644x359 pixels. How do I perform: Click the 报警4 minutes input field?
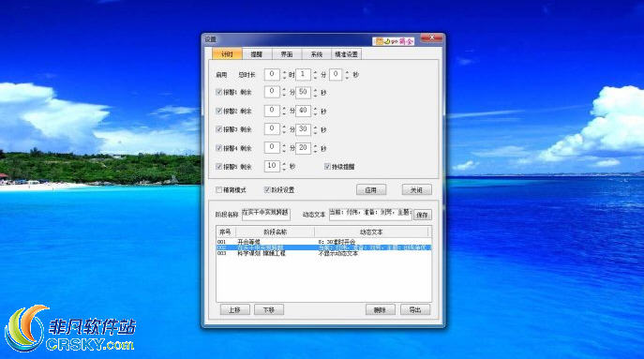click(272, 147)
